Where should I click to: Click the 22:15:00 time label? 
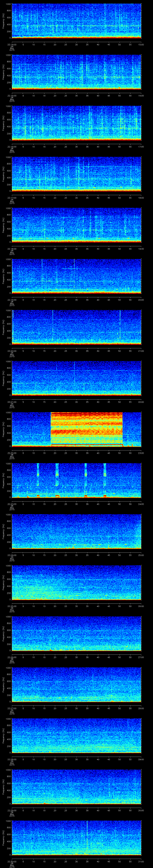(12, 96)
